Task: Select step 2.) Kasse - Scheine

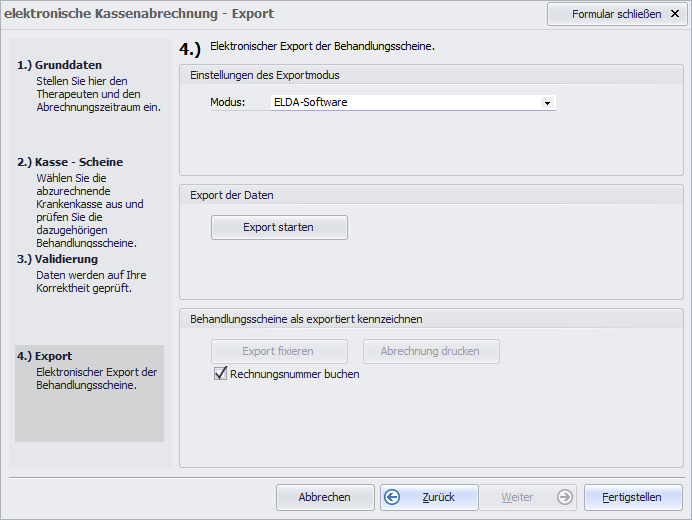Action: tap(70, 162)
